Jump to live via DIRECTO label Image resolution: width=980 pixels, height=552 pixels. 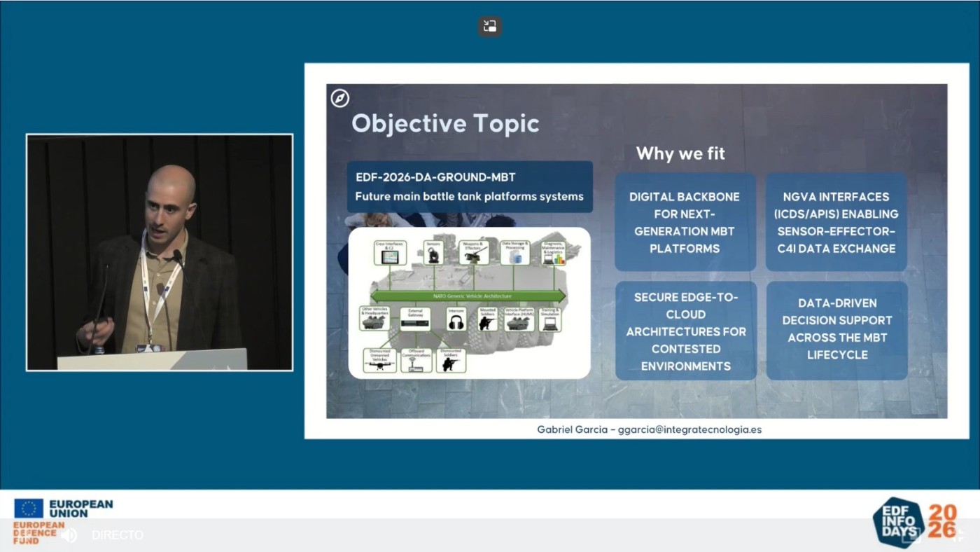coord(118,535)
